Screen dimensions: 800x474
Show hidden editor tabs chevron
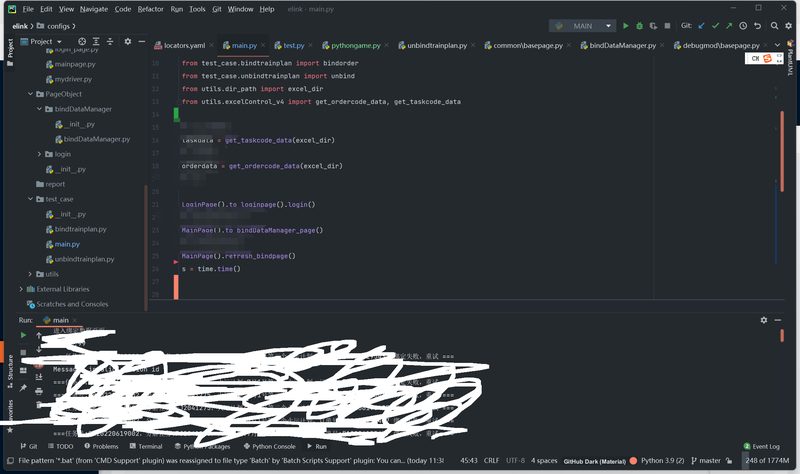pos(777,45)
